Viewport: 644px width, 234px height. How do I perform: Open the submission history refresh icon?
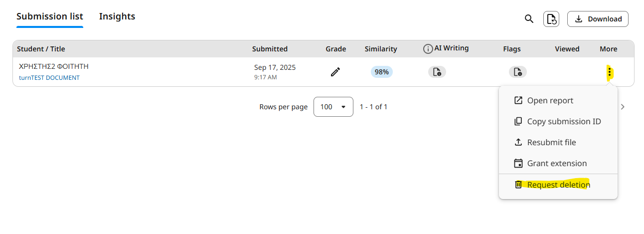click(551, 19)
